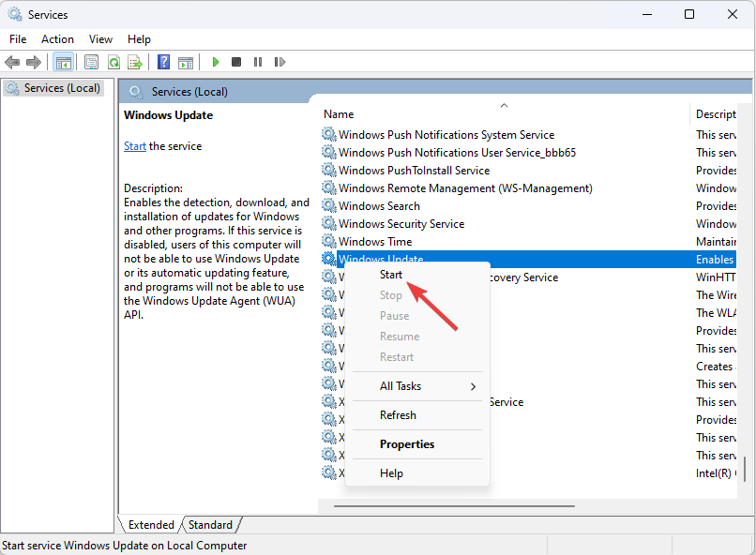This screenshot has height=555, width=756.
Task: Click the WinHTT description cell
Action: [716, 277]
